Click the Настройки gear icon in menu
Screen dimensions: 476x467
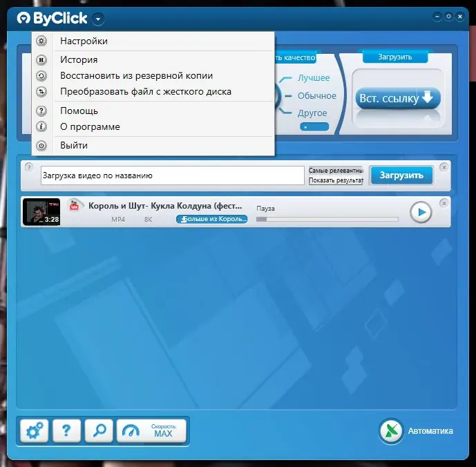[x=41, y=41]
